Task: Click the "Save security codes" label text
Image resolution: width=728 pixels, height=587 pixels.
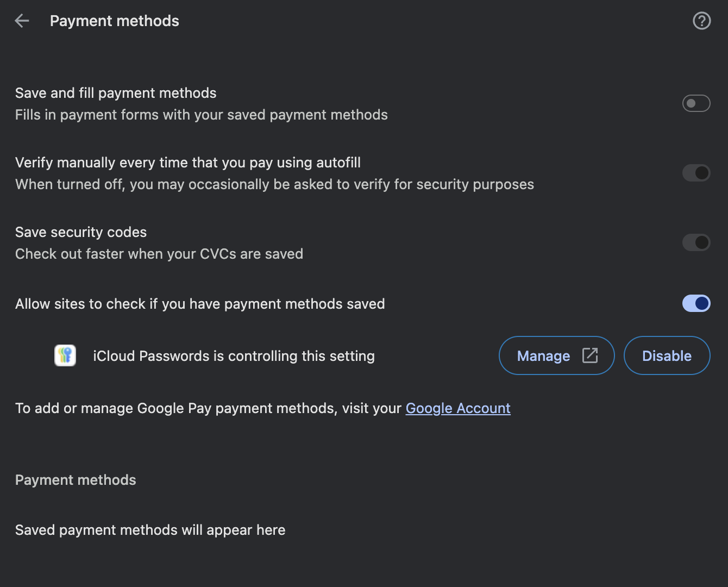Action: 81,232
